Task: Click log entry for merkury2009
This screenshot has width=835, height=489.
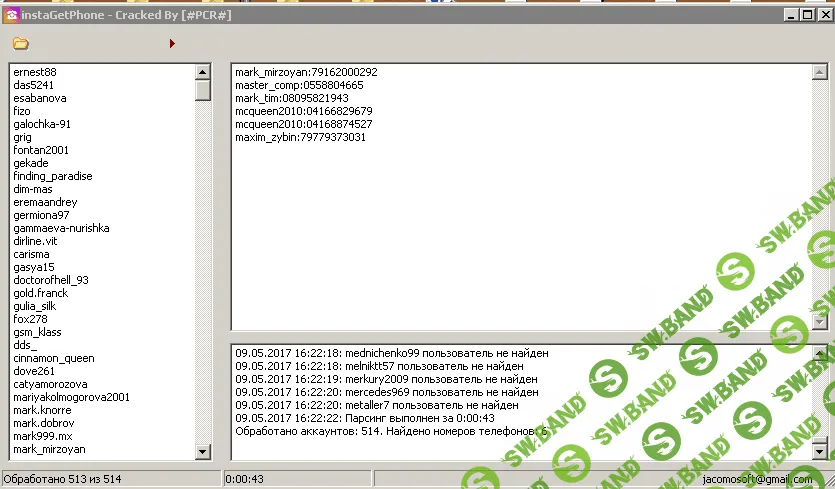Action: (386, 379)
